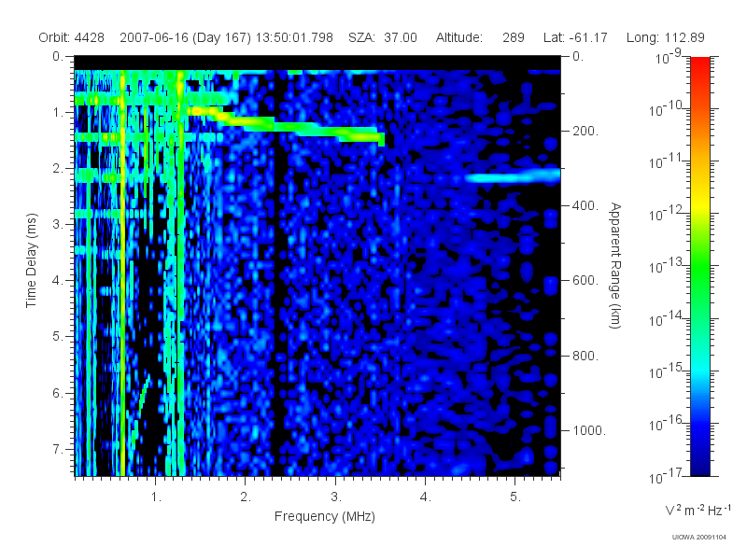Click the 10^-9 color scale label
The height and width of the screenshot is (560, 747).
click(669, 57)
